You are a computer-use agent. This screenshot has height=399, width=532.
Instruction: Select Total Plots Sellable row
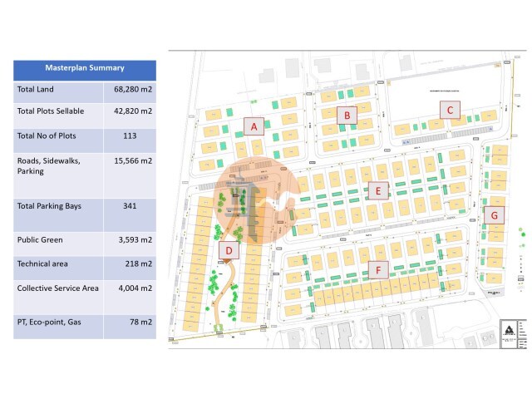58,111
